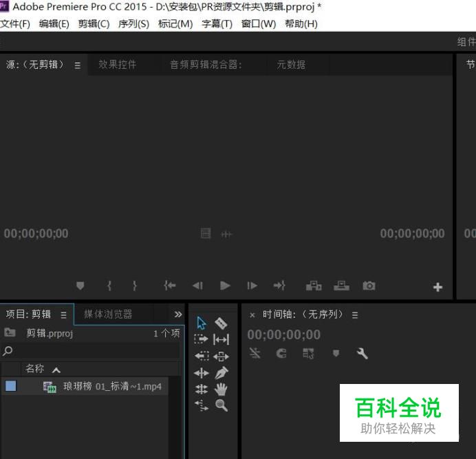476x459 pixels.
Task: Mark In point in Source monitor
Action: pyautogui.click(x=109, y=286)
